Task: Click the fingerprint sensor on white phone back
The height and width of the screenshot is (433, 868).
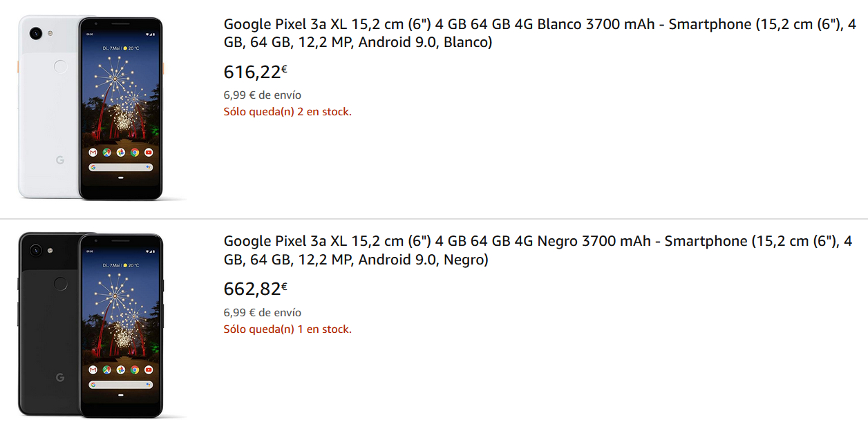Action: click(x=61, y=67)
